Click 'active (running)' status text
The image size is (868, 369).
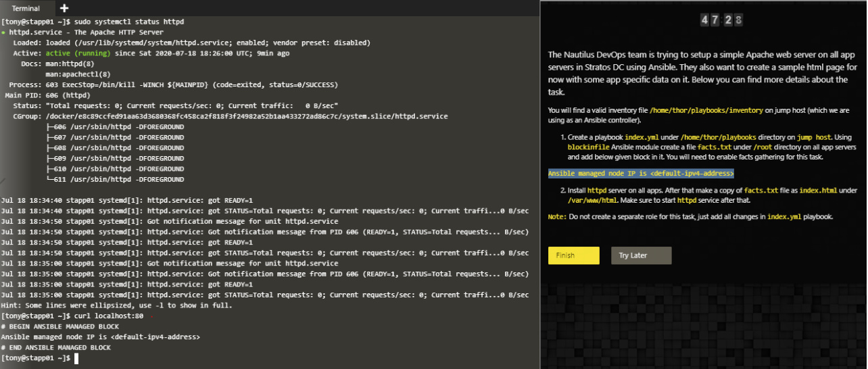[78, 53]
